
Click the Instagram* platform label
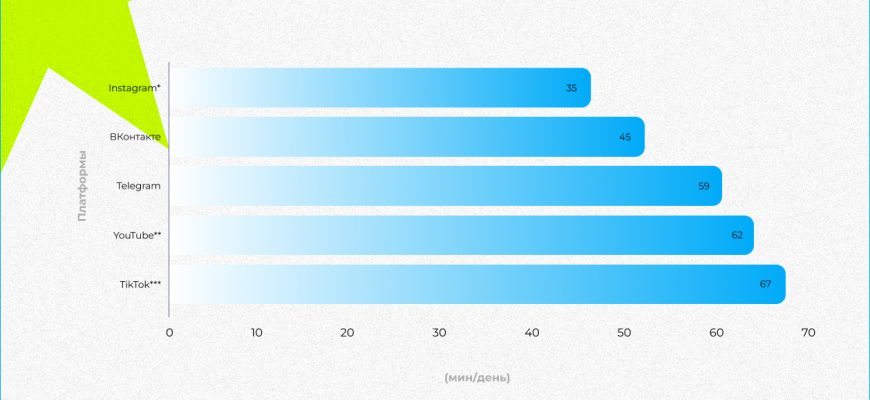tap(134, 88)
